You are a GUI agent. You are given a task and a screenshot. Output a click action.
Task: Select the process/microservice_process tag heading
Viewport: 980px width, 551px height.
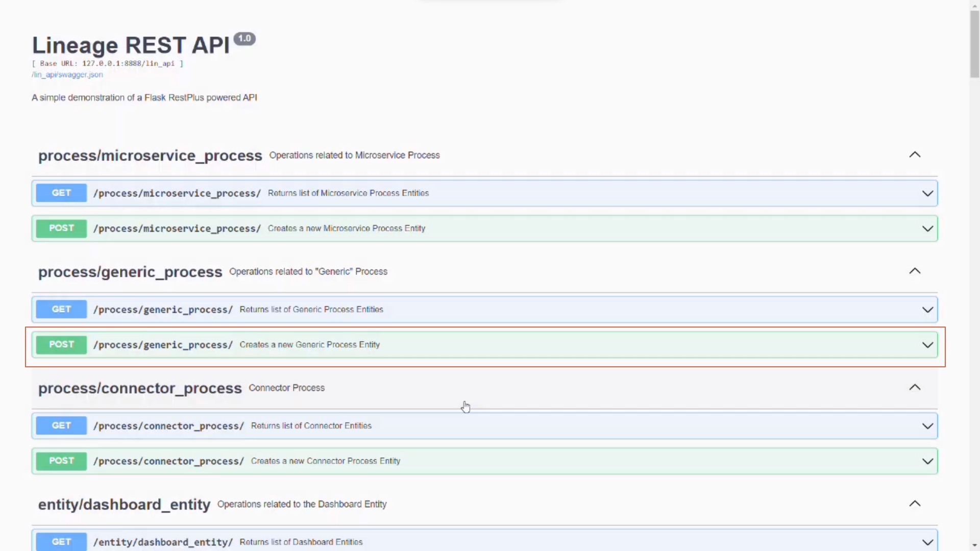pyautogui.click(x=150, y=156)
